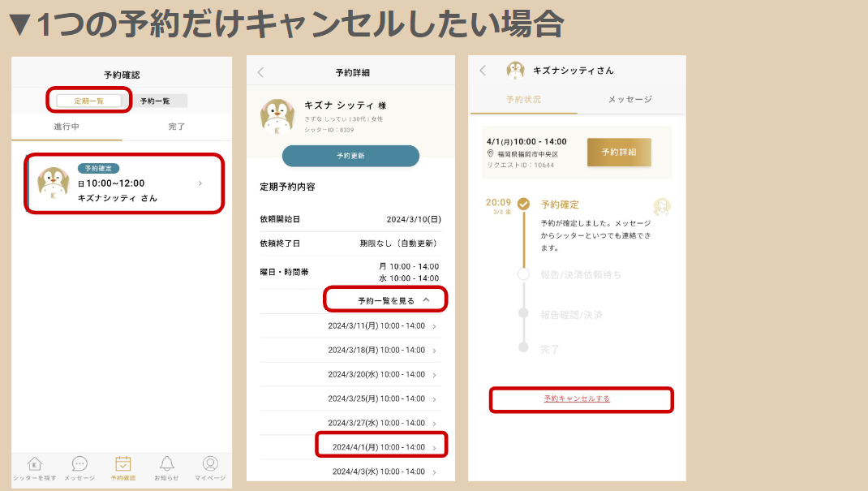Tap 予約確定 badge on booking card
The image size is (868, 491).
(x=98, y=168)
